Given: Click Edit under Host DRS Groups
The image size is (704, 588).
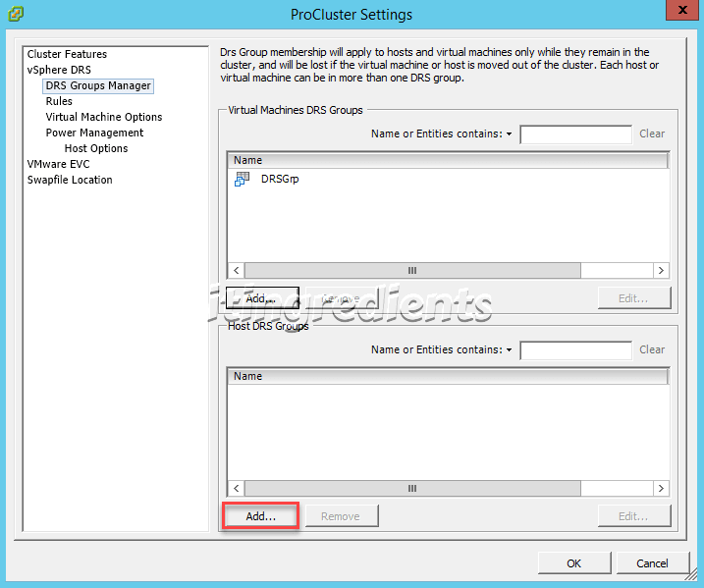Looking at the screenshot, I should click(634, 516).
